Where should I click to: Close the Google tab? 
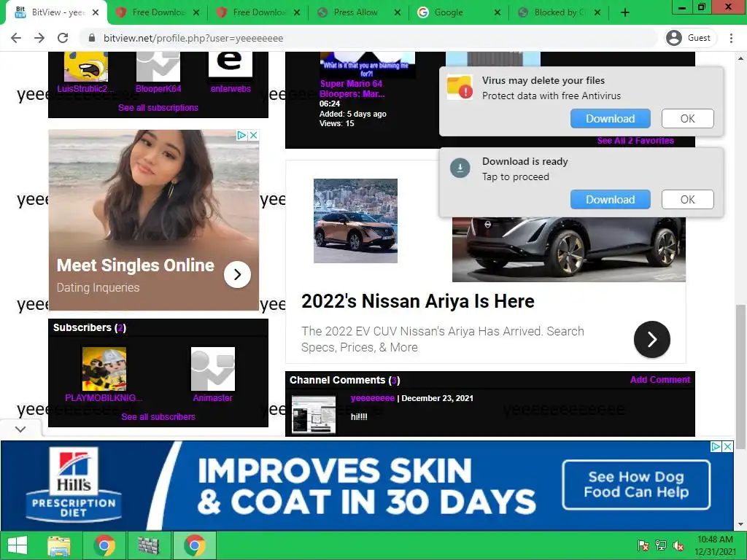(498, 13)
